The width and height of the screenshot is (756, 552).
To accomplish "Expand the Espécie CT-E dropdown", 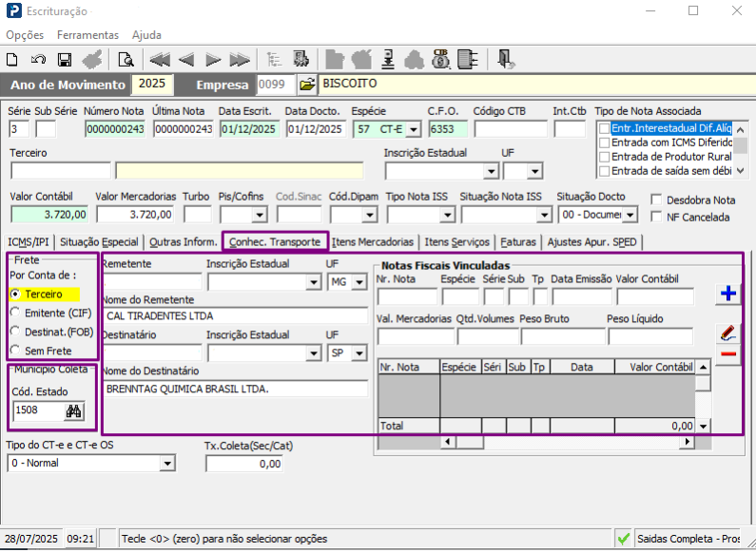I will tap(412, 129).
